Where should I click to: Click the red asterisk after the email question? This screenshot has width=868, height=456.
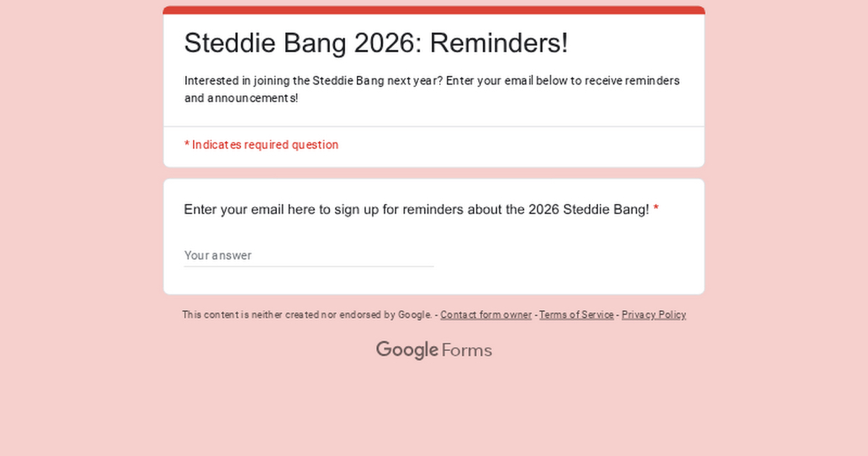tap(656, 210)
